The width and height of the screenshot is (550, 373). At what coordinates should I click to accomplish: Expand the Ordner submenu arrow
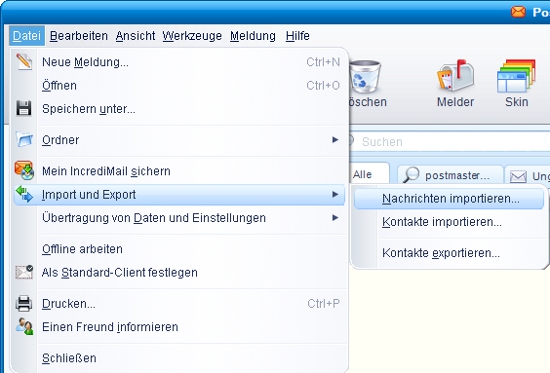(335, 140)
